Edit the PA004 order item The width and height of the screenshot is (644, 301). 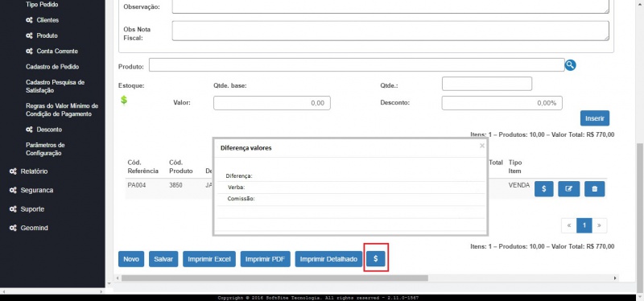[x=569, y=189]
